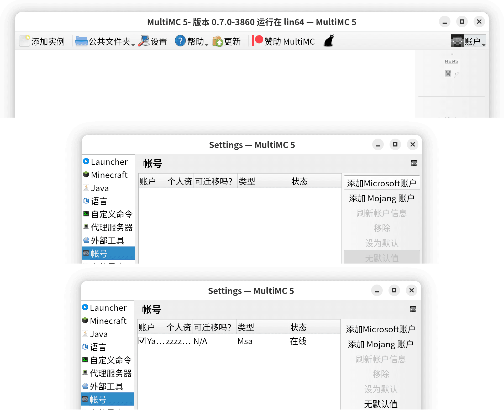
Task: Expand the 帮助 dropdown arrow
Action: 207,45
